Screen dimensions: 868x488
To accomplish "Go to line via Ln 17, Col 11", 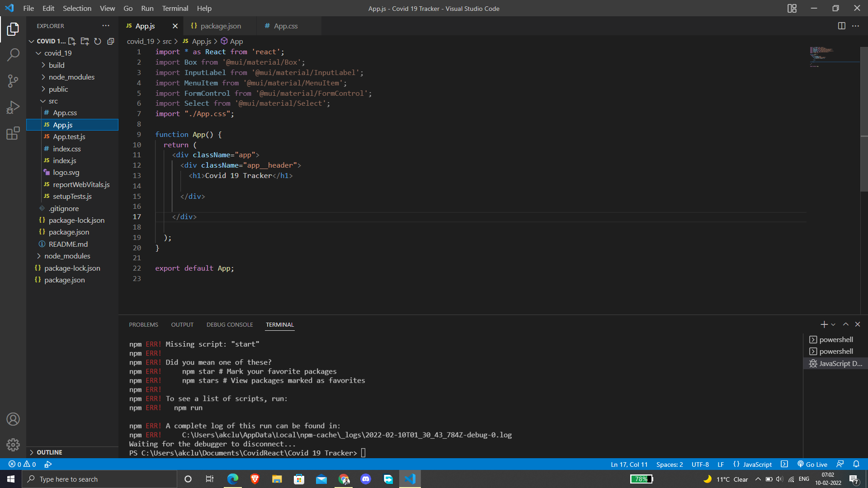I will pos(629,464).
